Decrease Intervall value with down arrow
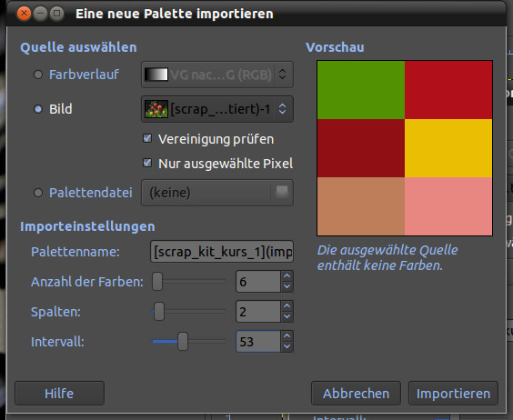Image resolution: width=513 pixels, height=420 pixels. (287, 346)
